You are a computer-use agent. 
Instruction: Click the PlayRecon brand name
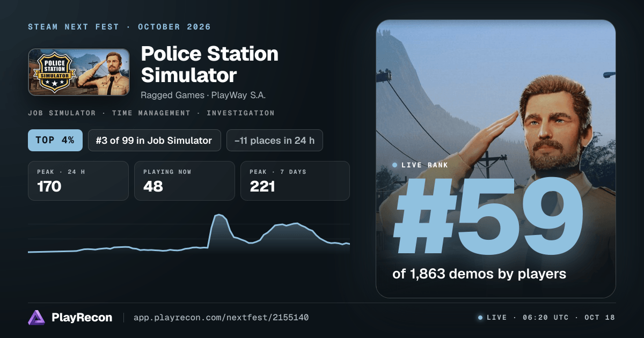(82, 318)
